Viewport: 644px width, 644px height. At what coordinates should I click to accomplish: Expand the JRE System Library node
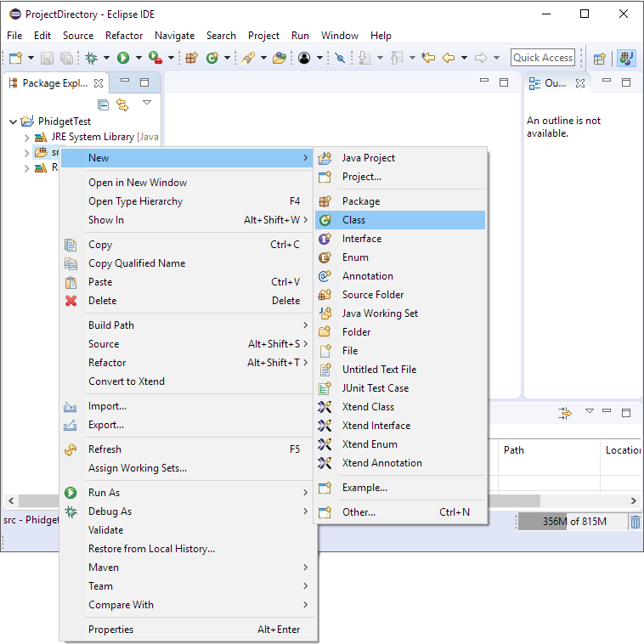(x=26, y=137)
